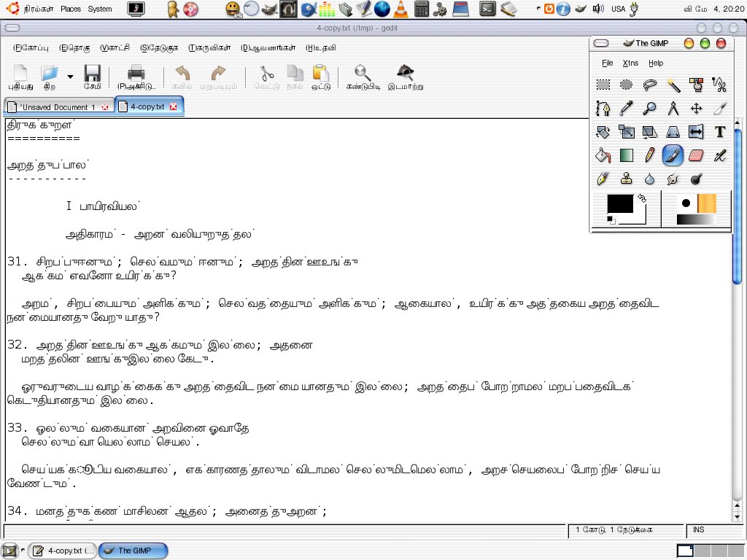Open gedit (T) tools menu

coord(209,47)
